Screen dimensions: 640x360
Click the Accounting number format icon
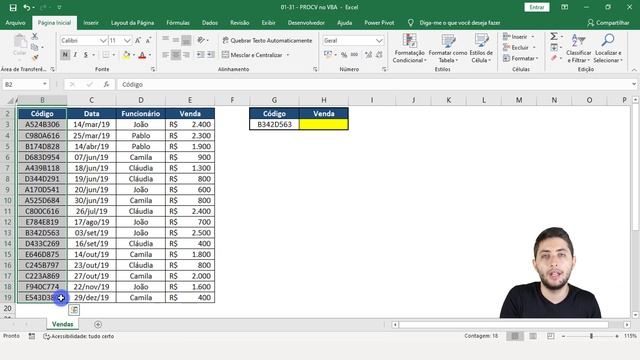point(328,55)
